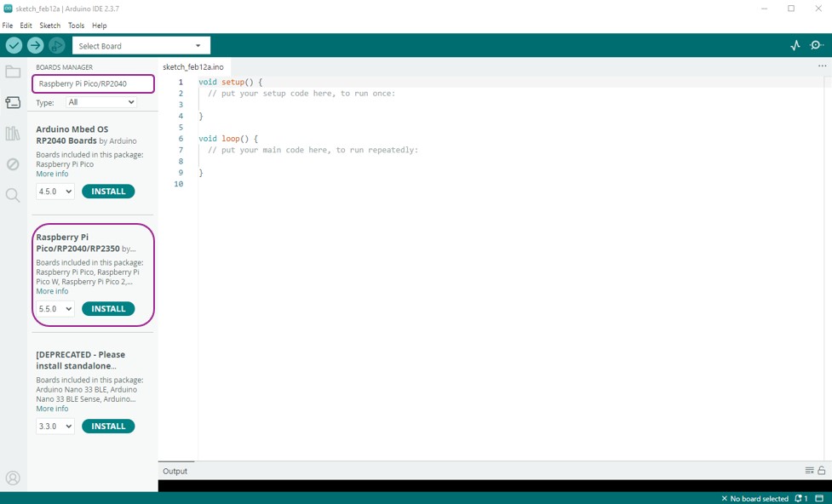832x504 pixels.
Task: Open the Serial Monitor
Action: point(817,46)
